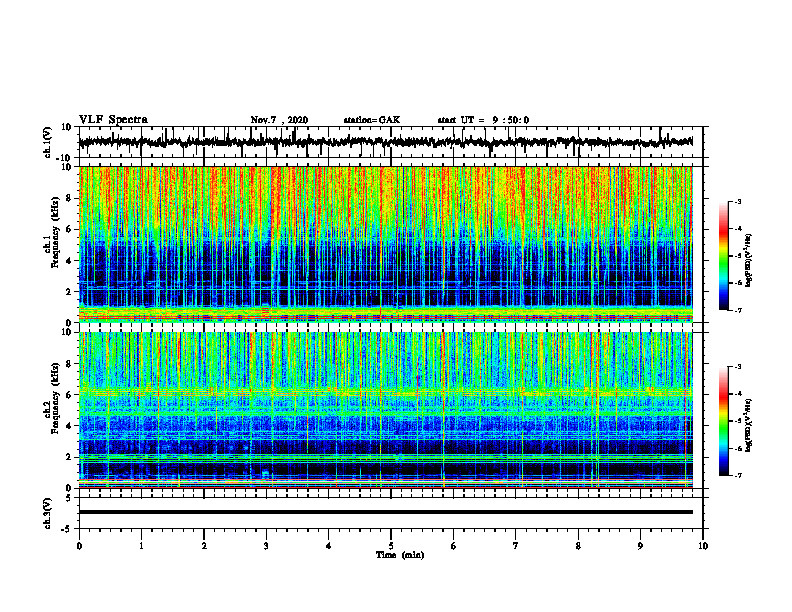Click the ch.2 frequency tick label "4"
Image resolution: width=792 pixels, height=612 pixels.
pos(70,426)
